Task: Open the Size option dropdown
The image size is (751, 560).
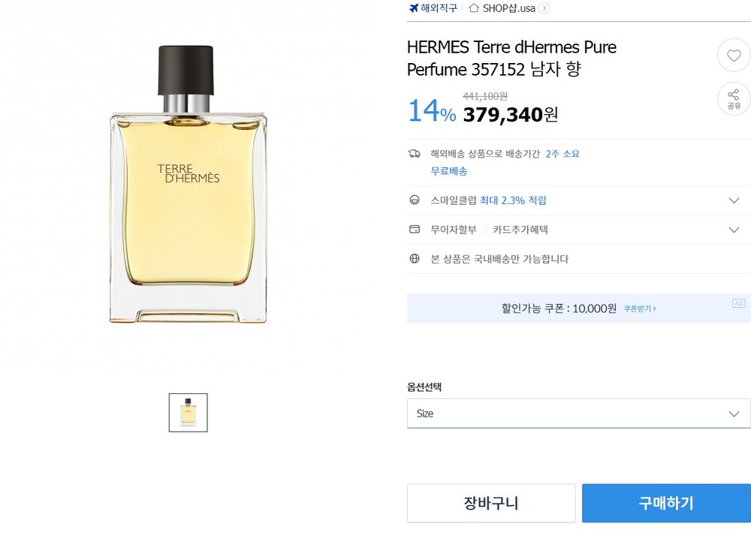Action: pyautogui.click(x=578, y=414)
